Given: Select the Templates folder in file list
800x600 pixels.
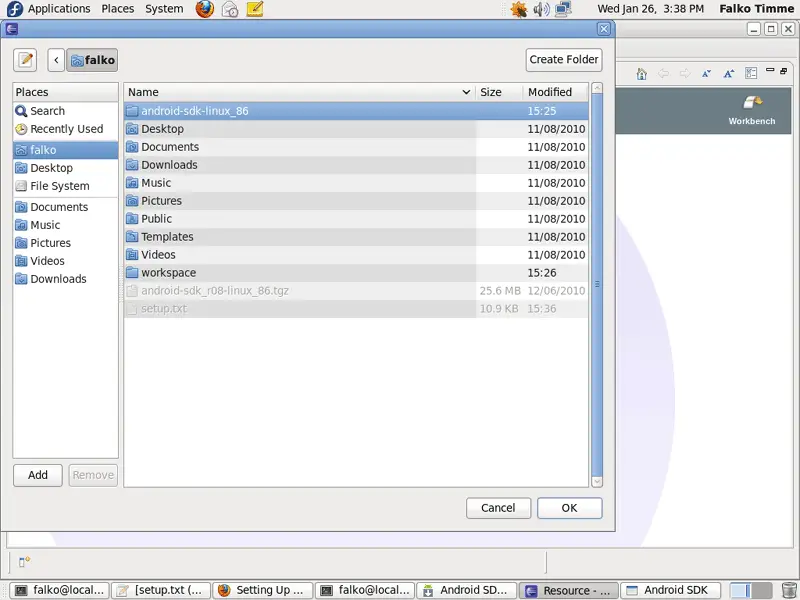Looking at the screenshot, I should (356, 237).
